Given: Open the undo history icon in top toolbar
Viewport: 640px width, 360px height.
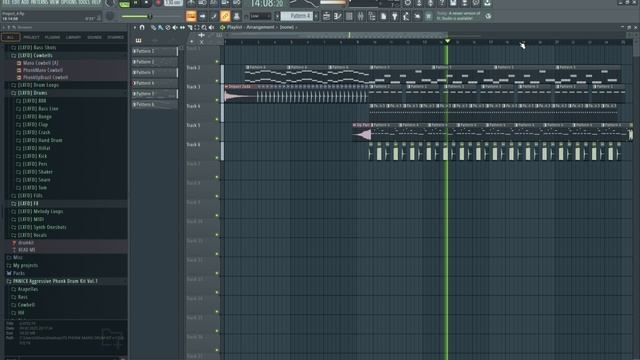Looking at the screenshot, I should pos(407,3).
